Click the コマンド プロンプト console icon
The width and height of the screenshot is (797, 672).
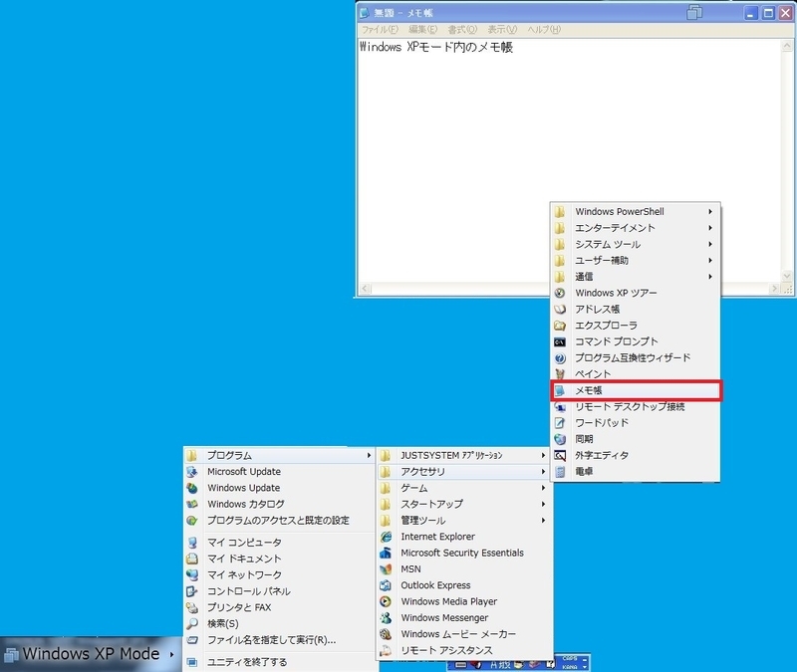[x=560, y=341]
